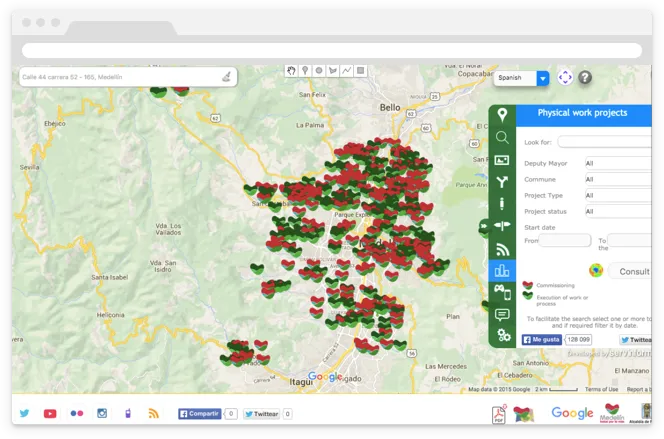
Task: Open the RSS feed sidebar panel
Action: tap(502, 249)
